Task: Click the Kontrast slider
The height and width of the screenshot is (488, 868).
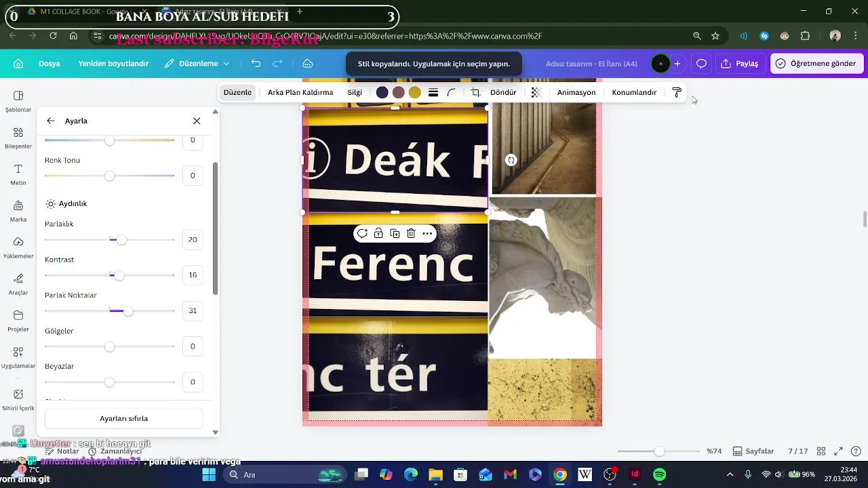Action: 109,276
